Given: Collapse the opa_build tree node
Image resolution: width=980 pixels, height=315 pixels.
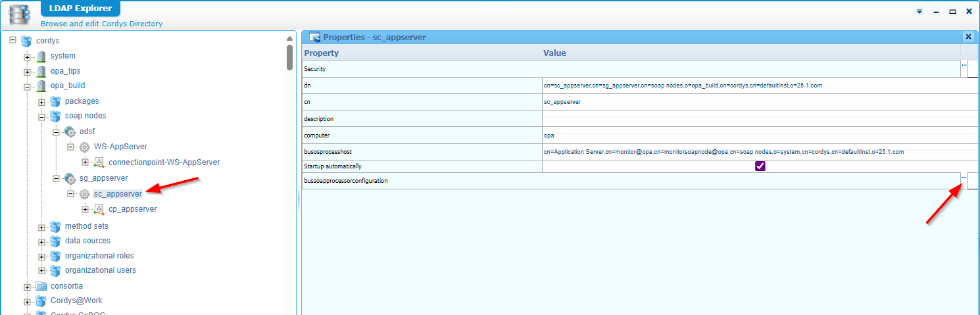Looking at the screenshot, I should (x=27, y=86).
